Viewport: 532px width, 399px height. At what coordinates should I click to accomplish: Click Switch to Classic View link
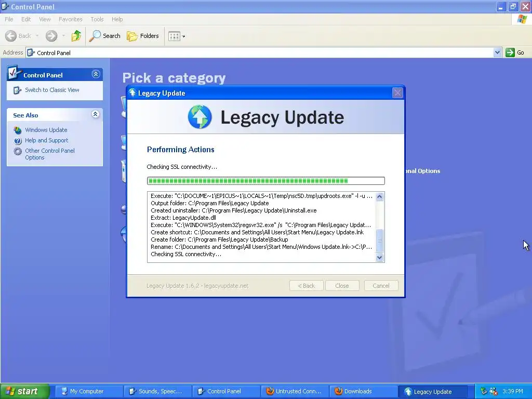coord(52,90)
